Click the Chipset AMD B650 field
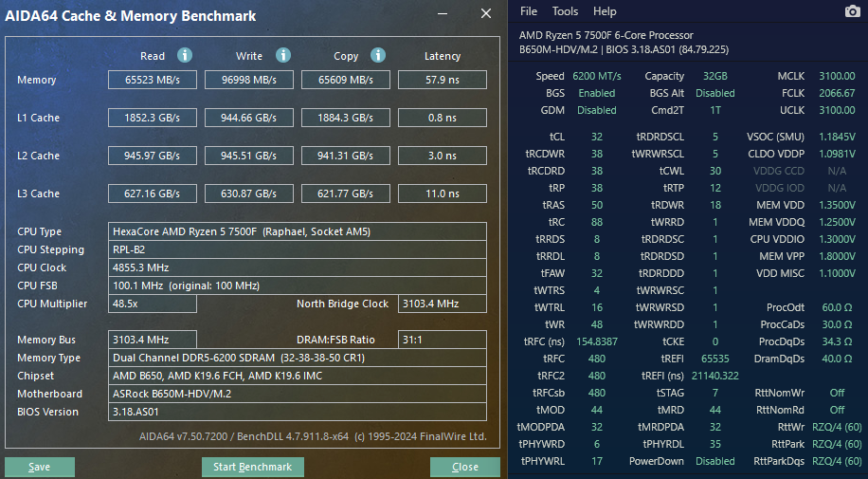 (298, 376)
